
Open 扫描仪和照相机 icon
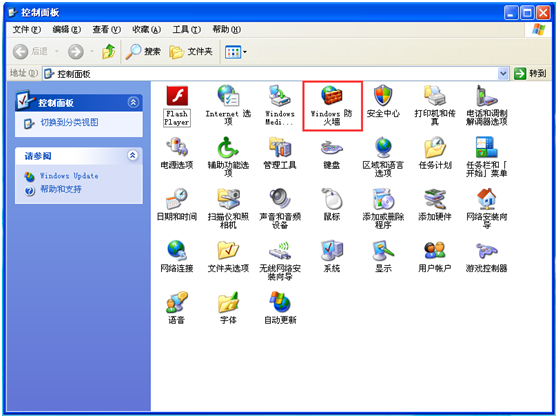pos(228,208)
